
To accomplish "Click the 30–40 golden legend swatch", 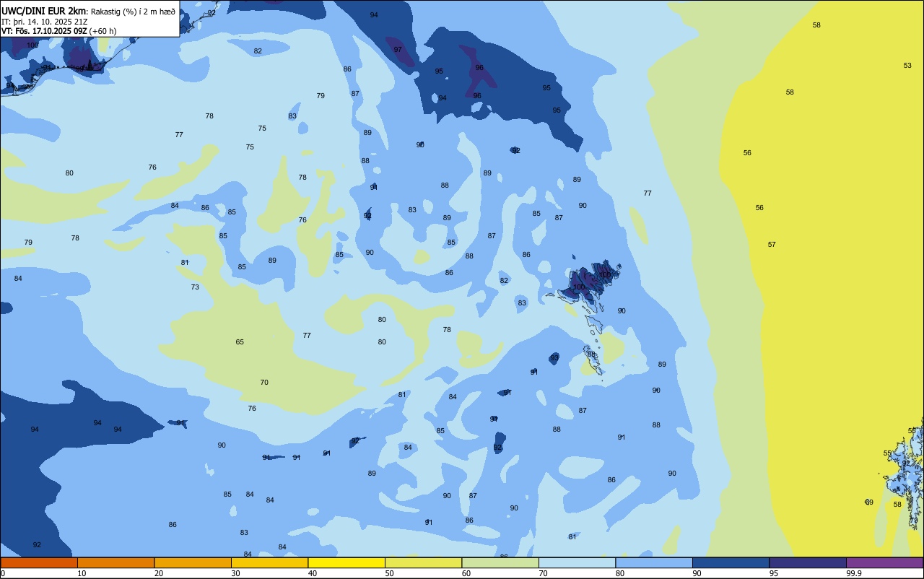I will coord(269,562).
